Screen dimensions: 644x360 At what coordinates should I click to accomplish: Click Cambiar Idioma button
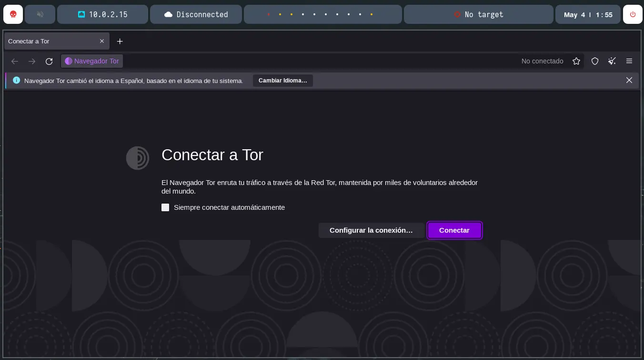coord(283,81)
